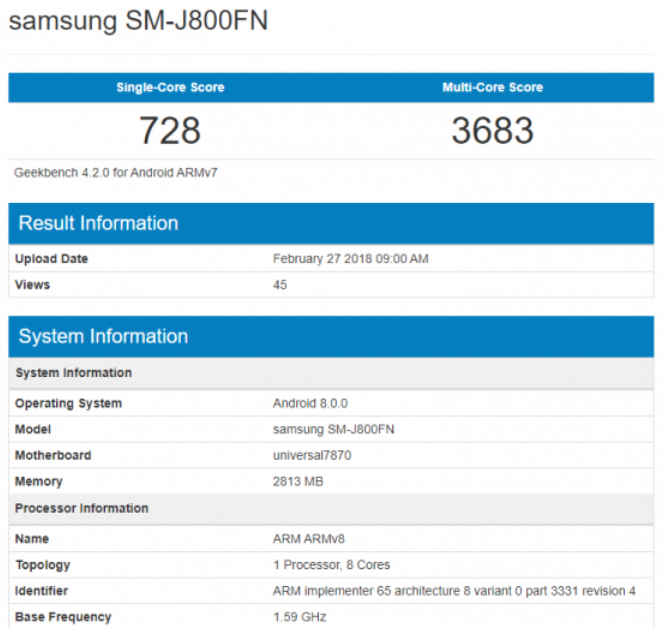This screenshot has width=669, height=629.
Task: Click the Multi-Core Score header
Action: [x=492, y=88]
